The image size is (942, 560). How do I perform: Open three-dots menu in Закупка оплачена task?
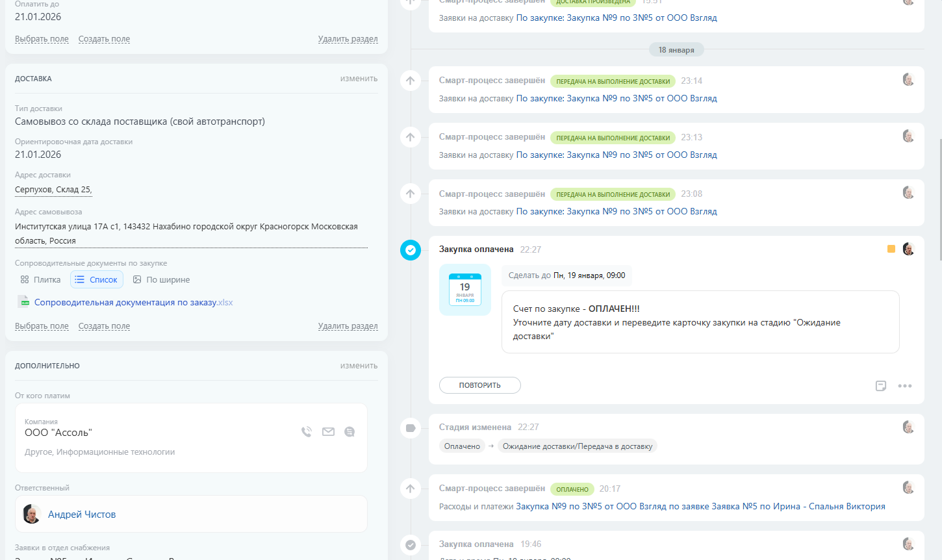pyautogui.click(x=905, y=386)
